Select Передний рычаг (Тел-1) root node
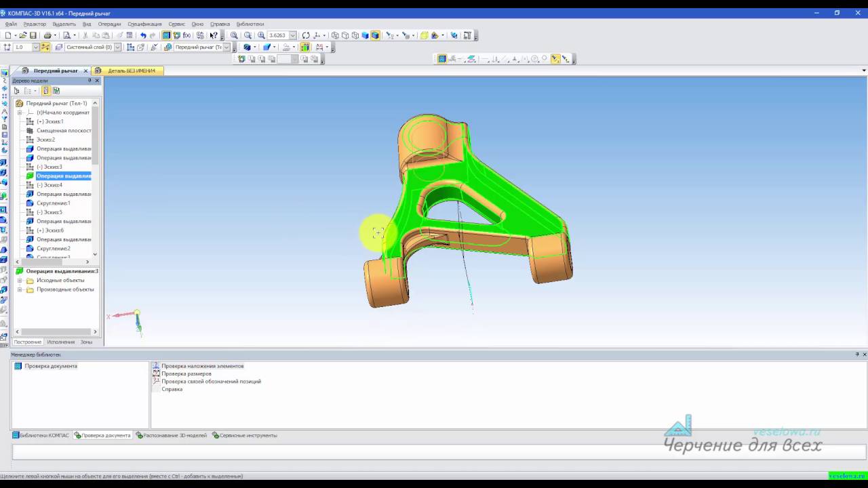This screenshot has width=868, height=488. point(56,104)
